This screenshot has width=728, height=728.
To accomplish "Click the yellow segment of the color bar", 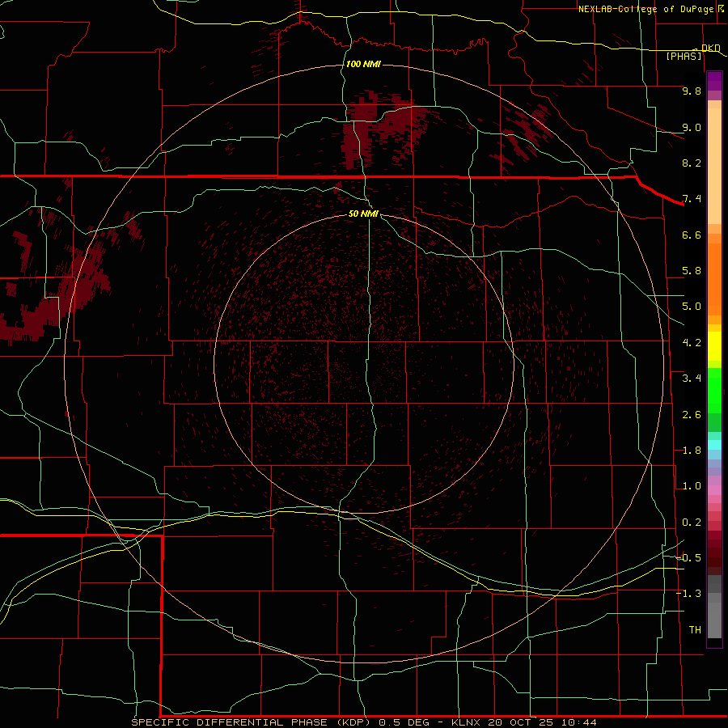I will [x=714, y=346].
